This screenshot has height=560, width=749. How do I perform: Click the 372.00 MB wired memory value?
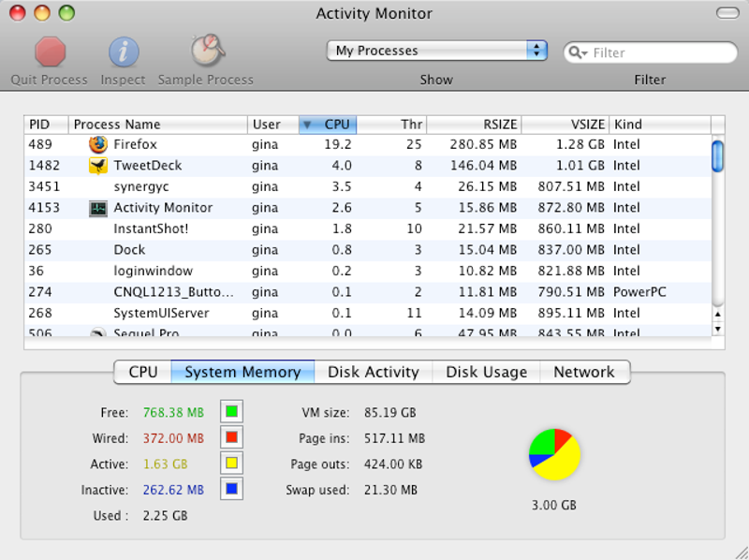coord(173,438)
